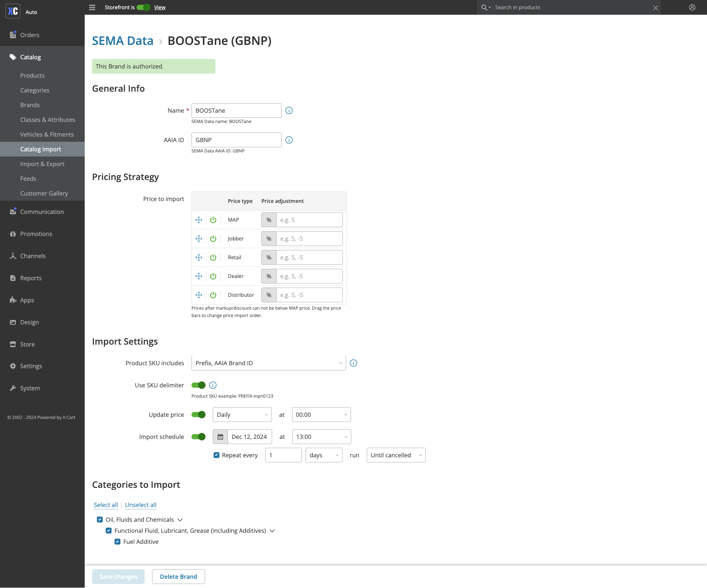Image resolution: width=707 pixels, height=588 pixels.
Task: Collapse Oil, Fluids and Chemicals category
Action: [180, 520]
